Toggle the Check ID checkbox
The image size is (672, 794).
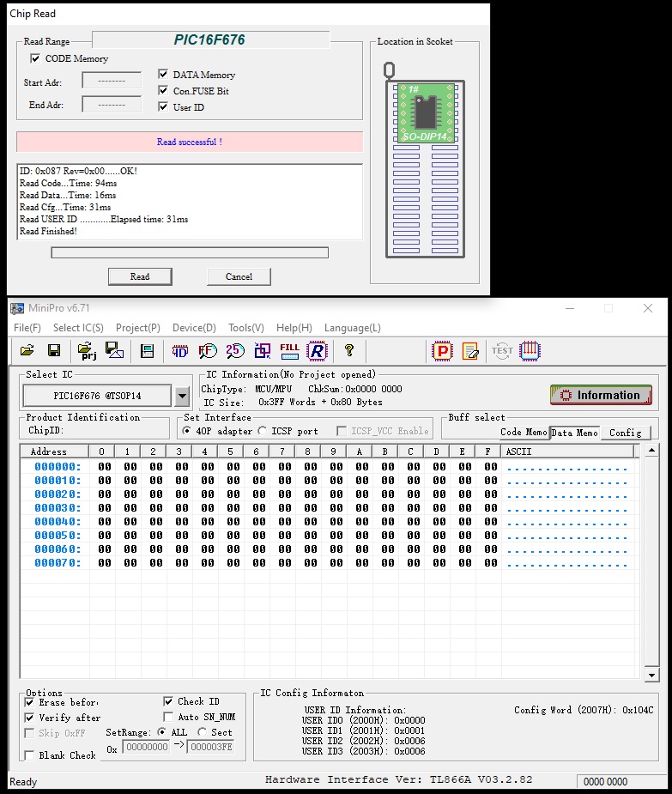click(x=168, y=701)
